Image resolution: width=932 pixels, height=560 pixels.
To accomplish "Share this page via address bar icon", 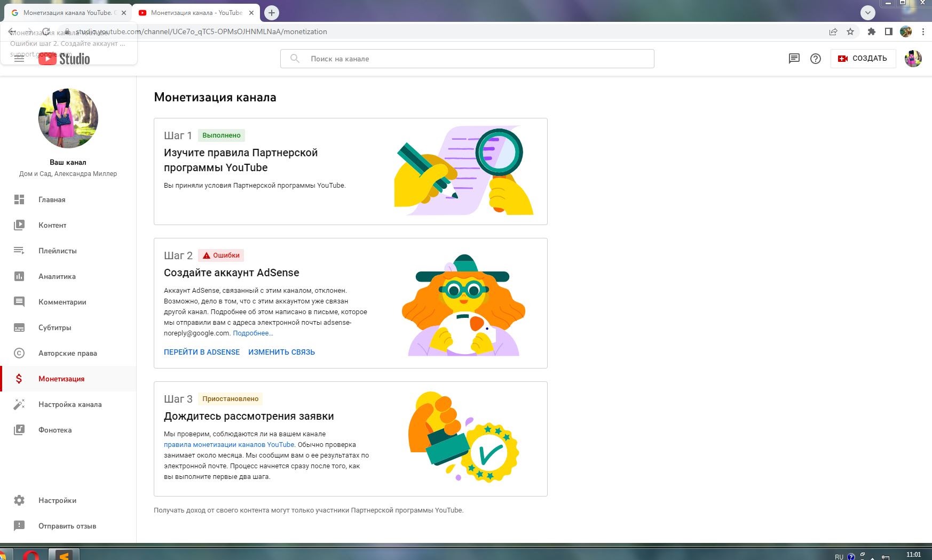I will coord(833,31).
